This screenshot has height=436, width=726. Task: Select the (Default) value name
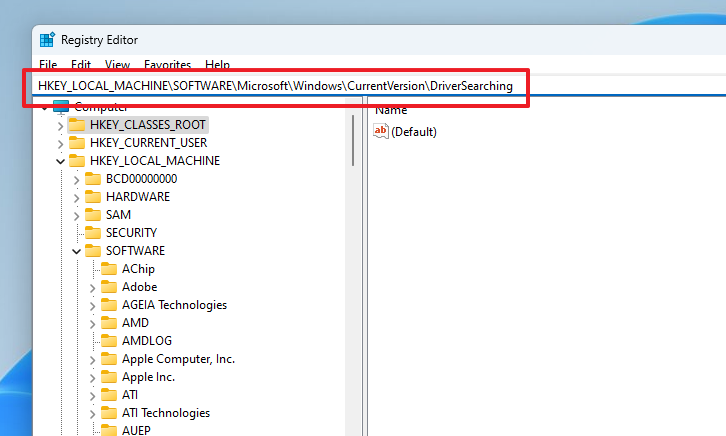coord(414,132)
